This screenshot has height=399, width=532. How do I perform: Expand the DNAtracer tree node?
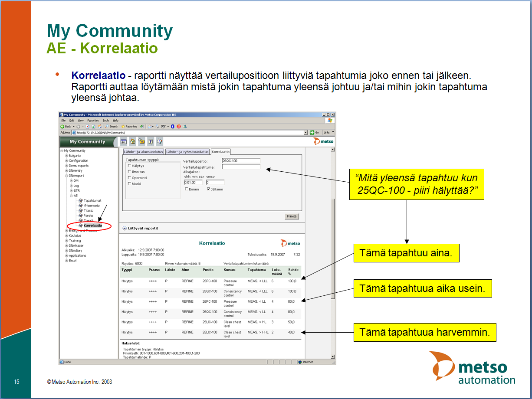point(66,245)
